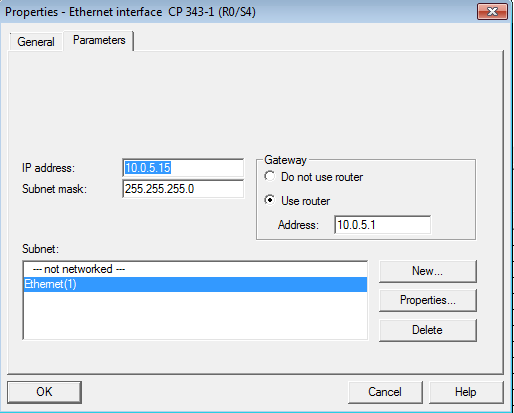
Task: Delete the selected subnet
Action: point(428,330)
